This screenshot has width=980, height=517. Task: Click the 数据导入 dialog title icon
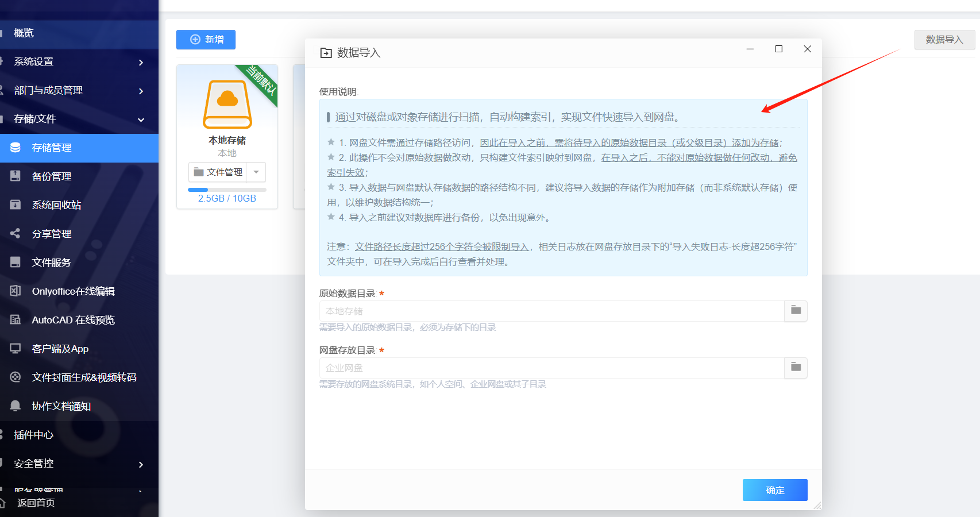pyautogui.click(x=326, y=53)
